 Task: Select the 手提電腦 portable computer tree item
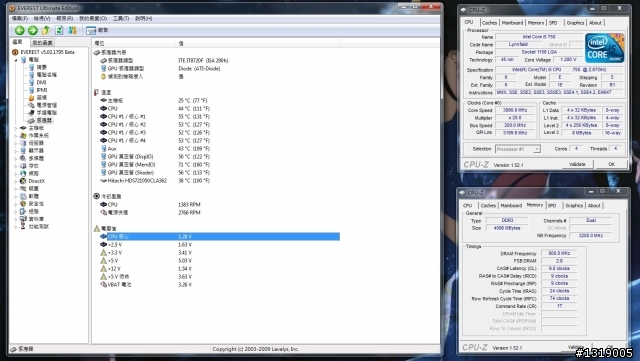47,113
